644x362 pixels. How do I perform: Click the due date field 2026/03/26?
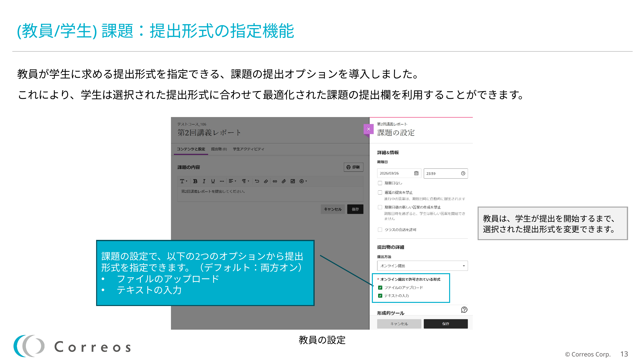(399, 173)
